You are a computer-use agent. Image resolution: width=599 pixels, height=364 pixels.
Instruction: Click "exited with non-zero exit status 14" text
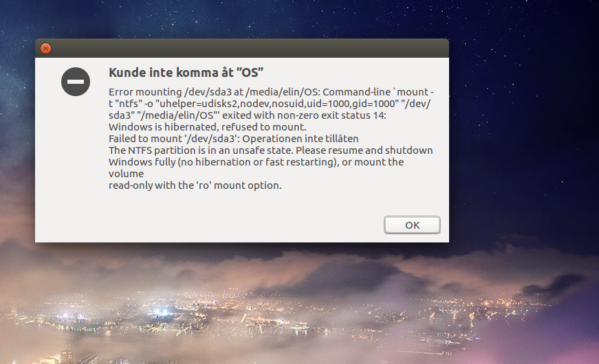pos(304,115)
